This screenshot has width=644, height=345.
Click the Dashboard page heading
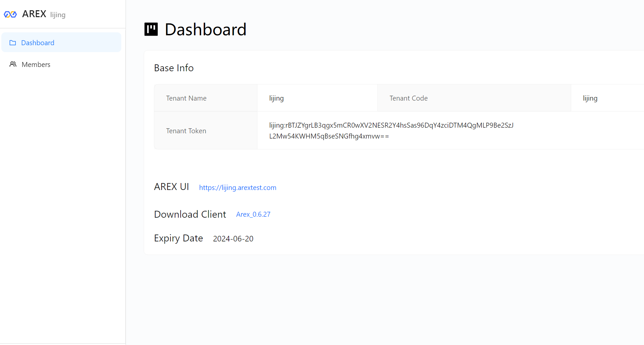coord(206,29)
